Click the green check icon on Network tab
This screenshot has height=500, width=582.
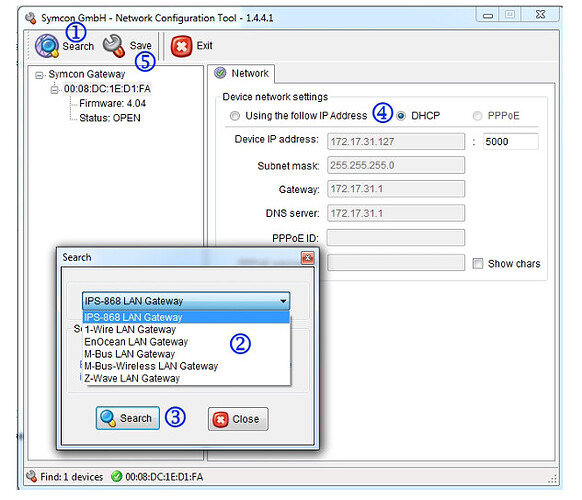[220, 73]
